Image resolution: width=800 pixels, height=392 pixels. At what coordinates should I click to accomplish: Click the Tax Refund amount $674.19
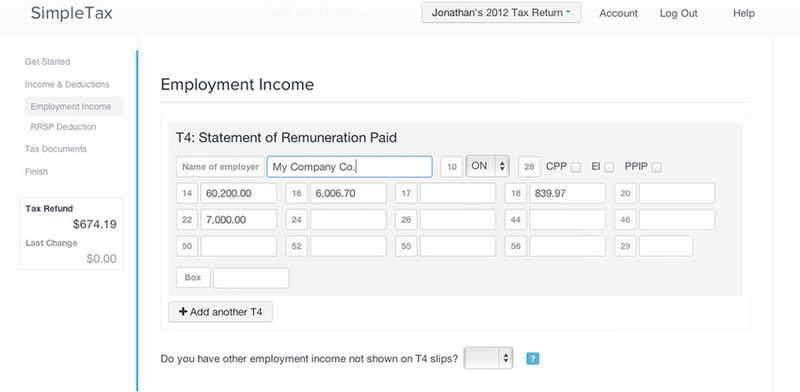94,224
